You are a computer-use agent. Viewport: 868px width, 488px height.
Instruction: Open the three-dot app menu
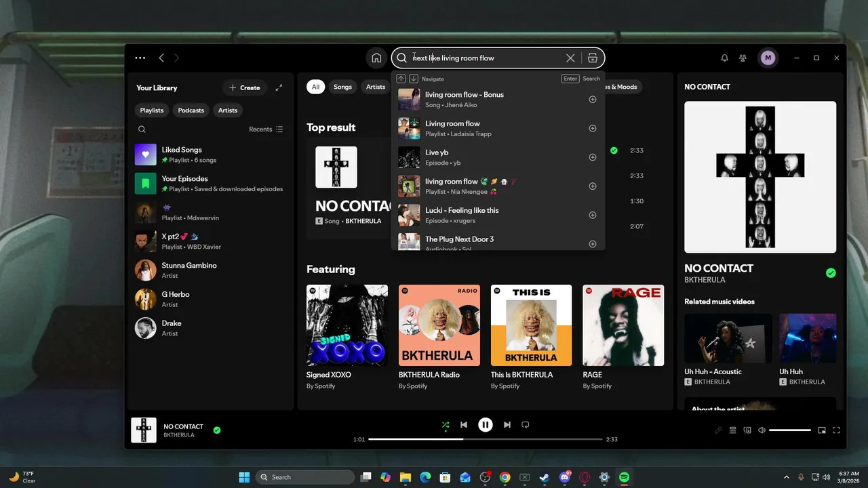point(140,58)
